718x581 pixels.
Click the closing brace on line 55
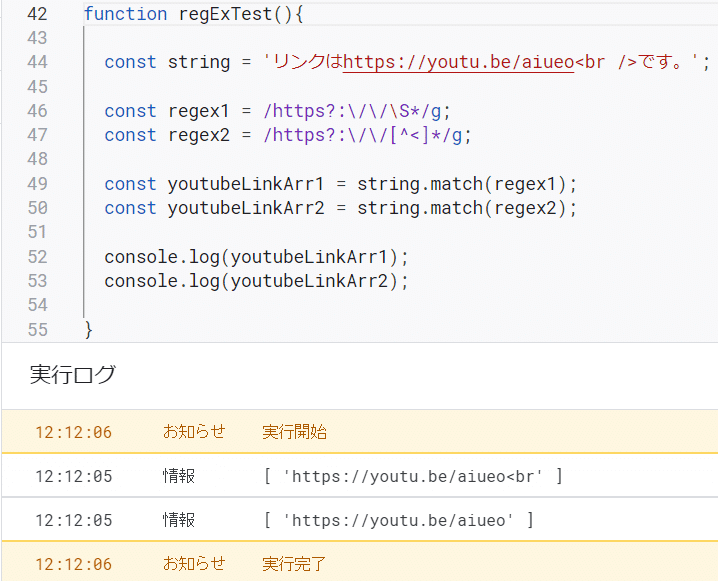89,329
